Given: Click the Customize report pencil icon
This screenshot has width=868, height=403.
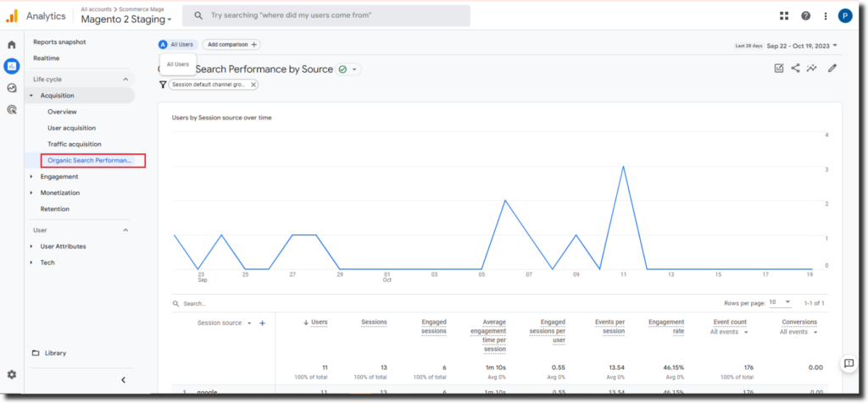Looking at the screenshot, I should click(832, 69).
